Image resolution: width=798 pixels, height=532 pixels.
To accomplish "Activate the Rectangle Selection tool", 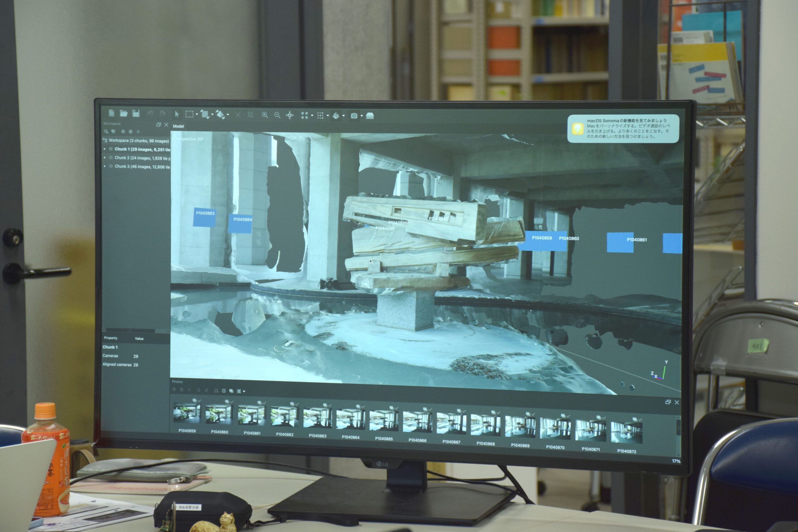I will (x=189, y=114).
